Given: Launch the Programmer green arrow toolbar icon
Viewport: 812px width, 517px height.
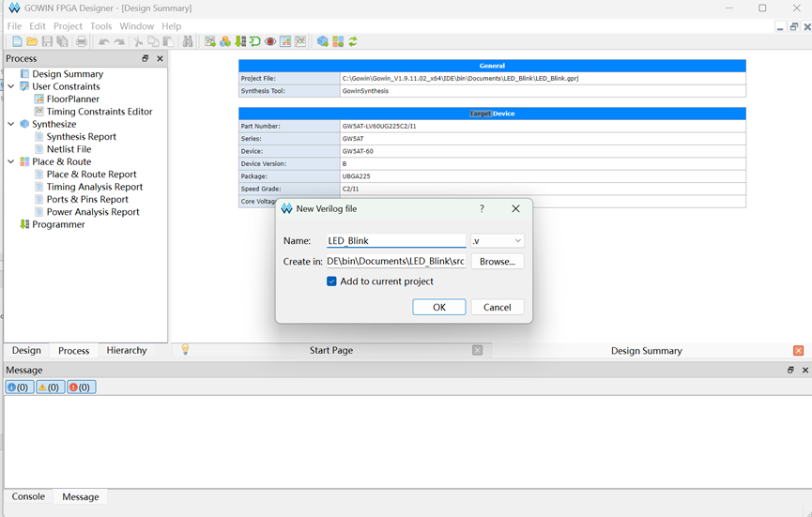Looking at the screenshot, I should [x=240, y=41].
